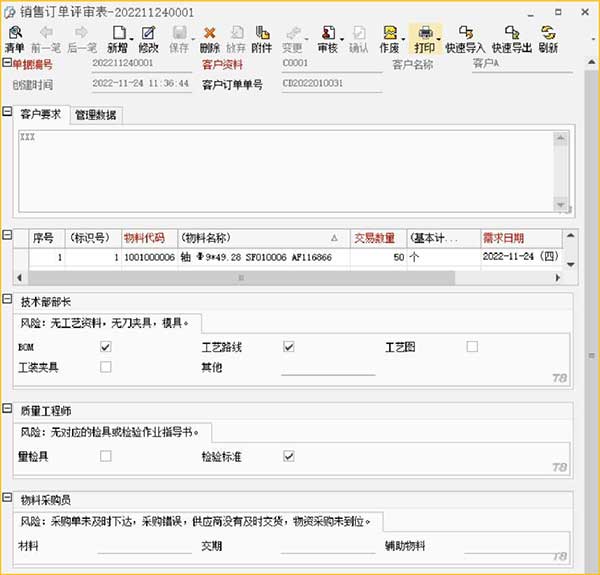Sort by the 物料名称 column header
This screenshot has height=575, width=600.
(264, 238)
